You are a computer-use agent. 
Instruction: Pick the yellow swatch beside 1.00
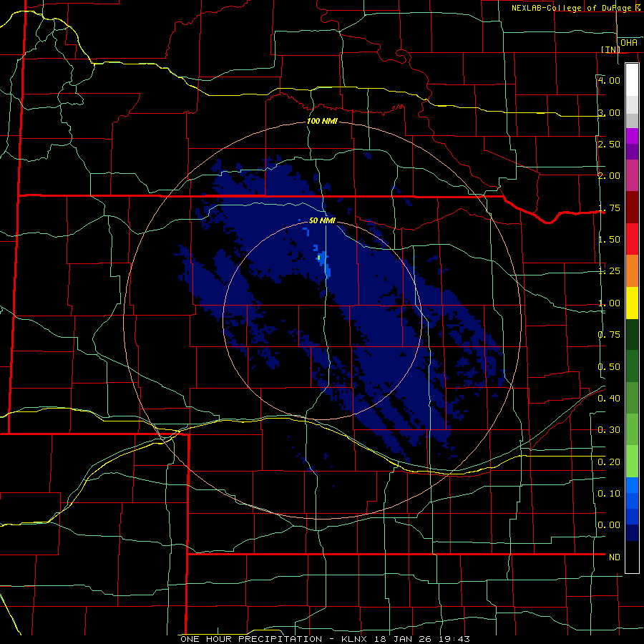(x=632, y=303)
